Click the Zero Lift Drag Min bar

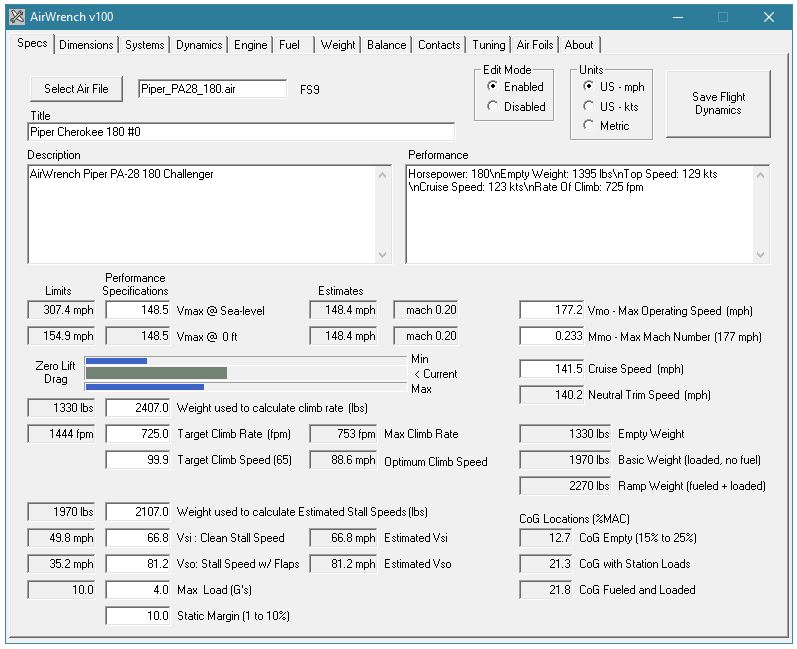[x=116, y=361]
